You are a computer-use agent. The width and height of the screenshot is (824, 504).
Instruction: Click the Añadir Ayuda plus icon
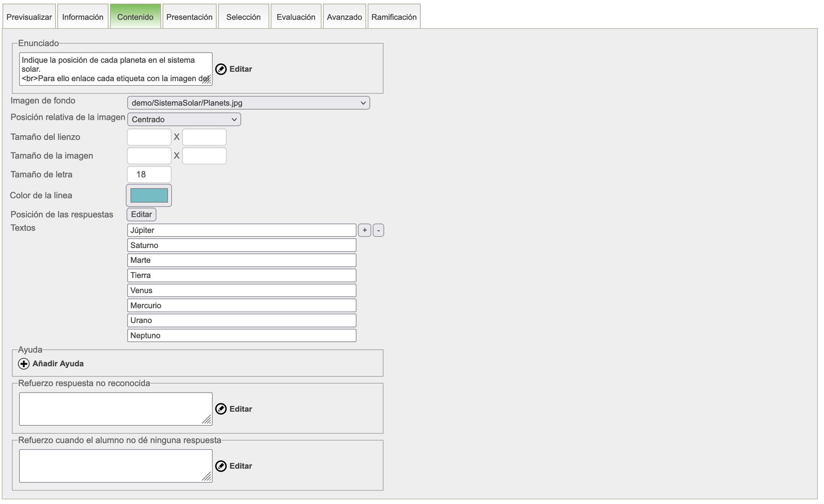click(x=24, y=364)
